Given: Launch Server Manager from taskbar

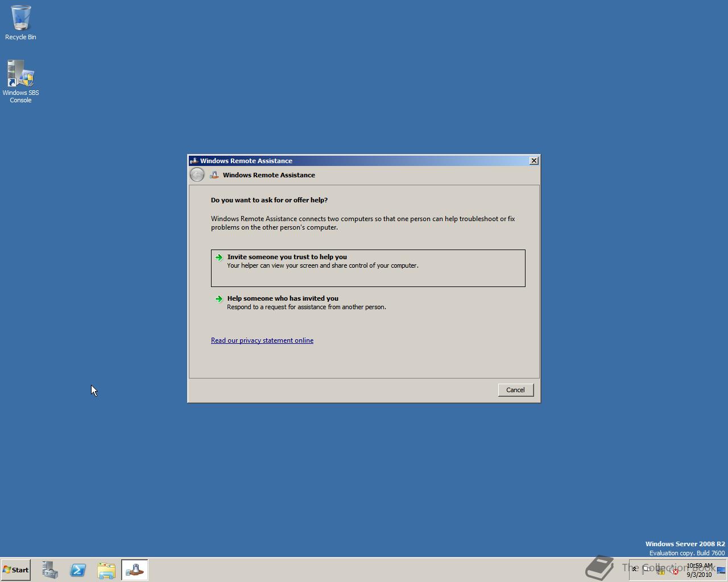Looking at the screenshot, I should tap(49, 570).
